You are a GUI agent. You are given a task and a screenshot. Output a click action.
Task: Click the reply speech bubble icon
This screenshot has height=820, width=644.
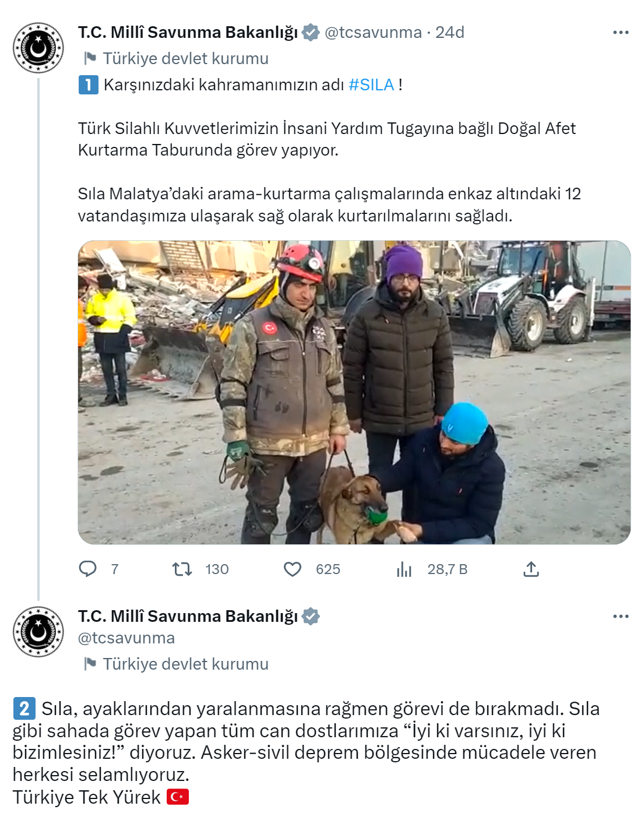[87, 569]
